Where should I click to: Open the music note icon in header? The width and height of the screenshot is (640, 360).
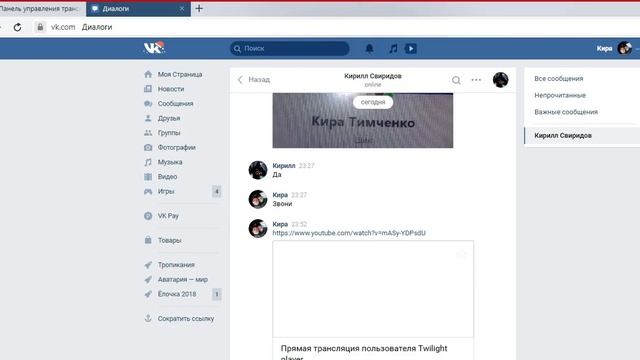pos(393,49)
